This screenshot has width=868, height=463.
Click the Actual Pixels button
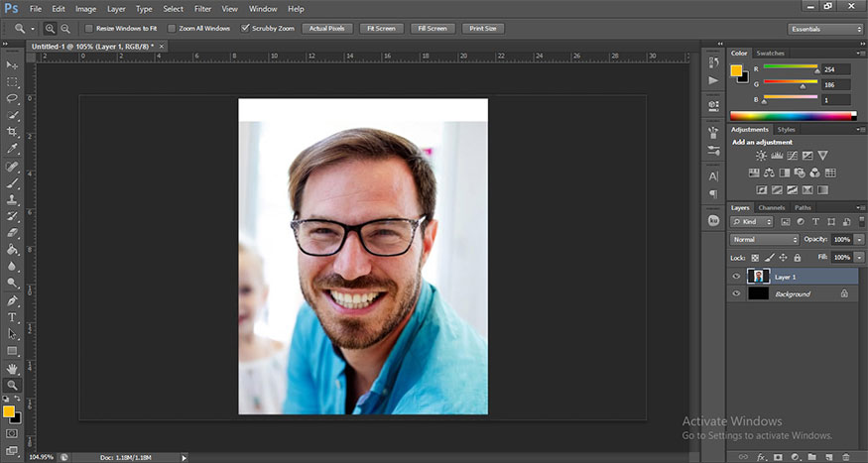(x=327, y=28)
